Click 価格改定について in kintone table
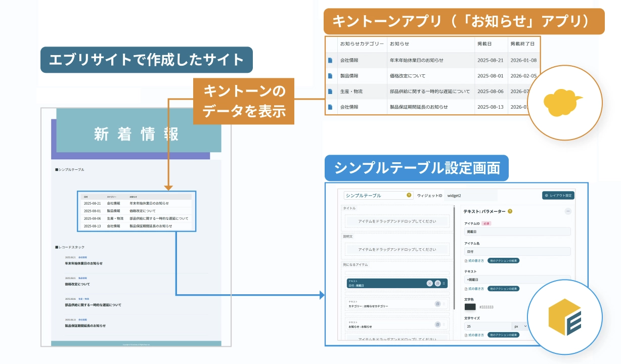 tap(408, 76)
